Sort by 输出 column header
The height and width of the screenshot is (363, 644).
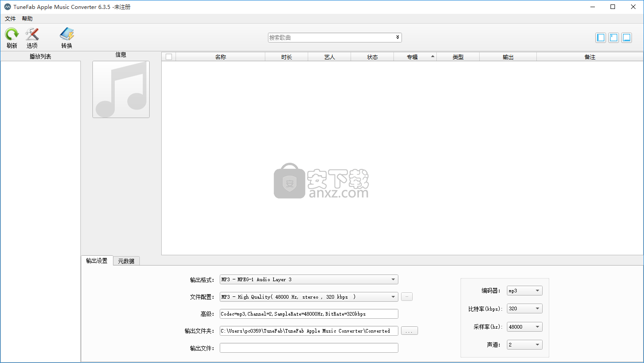tap(508, 57)
